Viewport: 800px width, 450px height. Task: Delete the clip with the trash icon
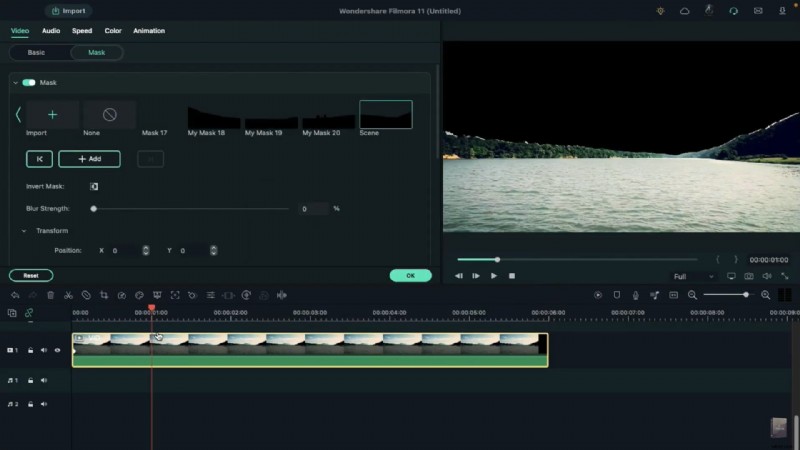(50, 295)
